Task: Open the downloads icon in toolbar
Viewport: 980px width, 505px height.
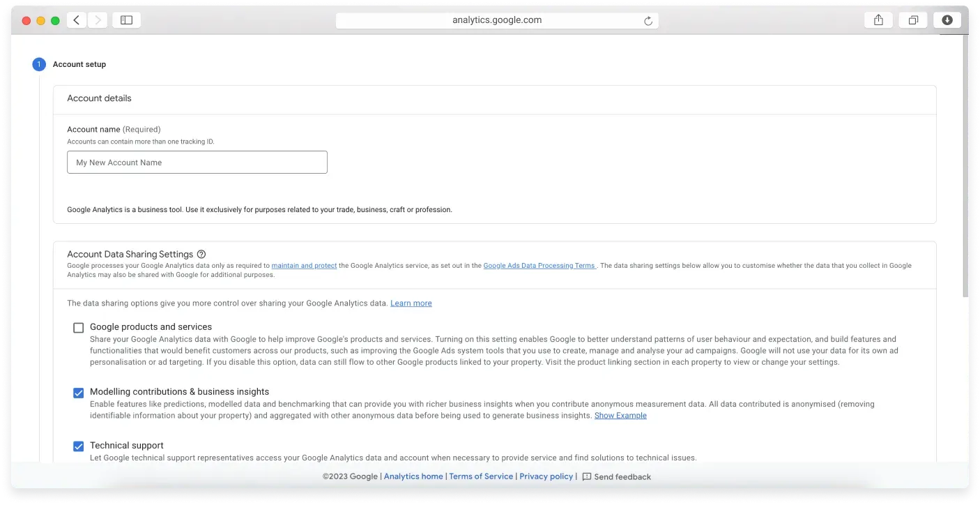Action: (x=947, y=20)
